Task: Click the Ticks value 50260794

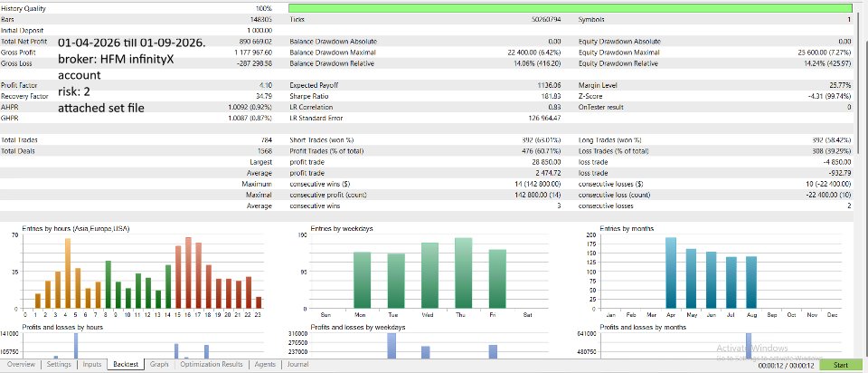Action: pos(545,19)
